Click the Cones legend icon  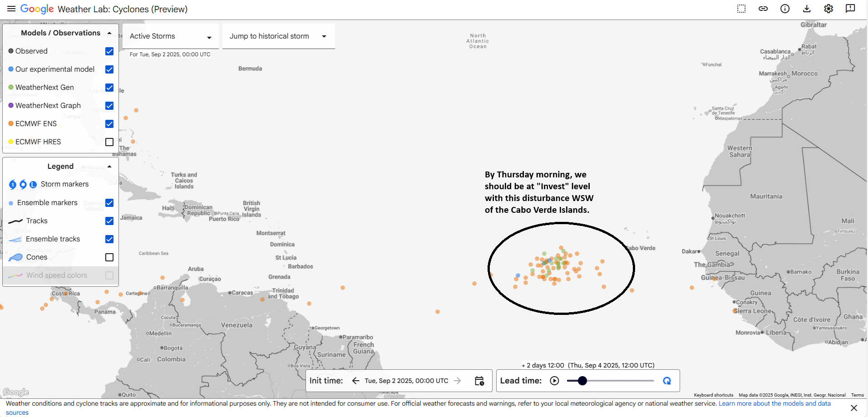click(x=15, y=257)
